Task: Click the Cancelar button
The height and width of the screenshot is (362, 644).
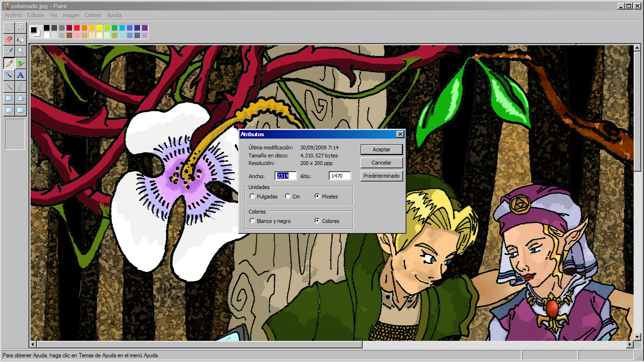Action: click(x=382, y=163)
